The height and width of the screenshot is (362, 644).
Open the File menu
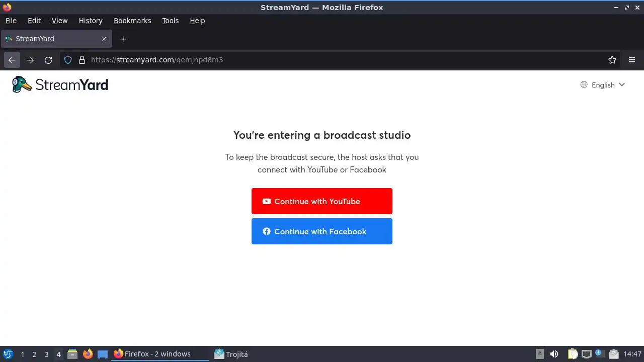click(x=11, y=21)
